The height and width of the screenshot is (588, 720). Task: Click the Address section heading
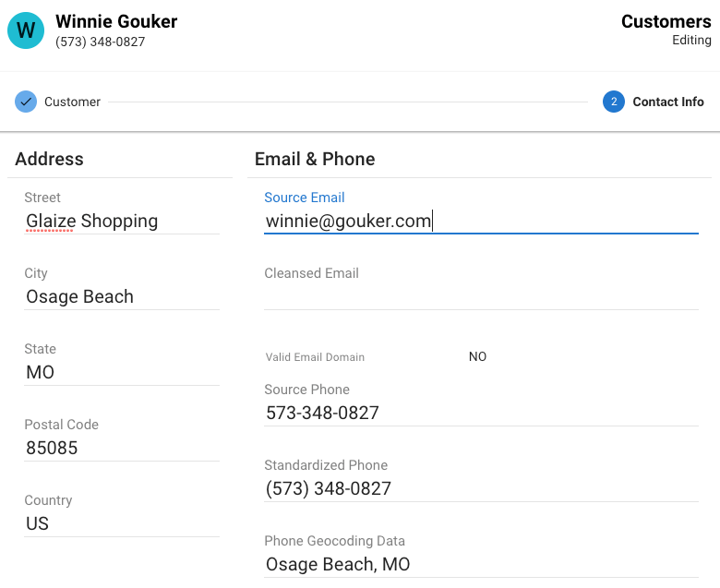click(x=49, y=160)
